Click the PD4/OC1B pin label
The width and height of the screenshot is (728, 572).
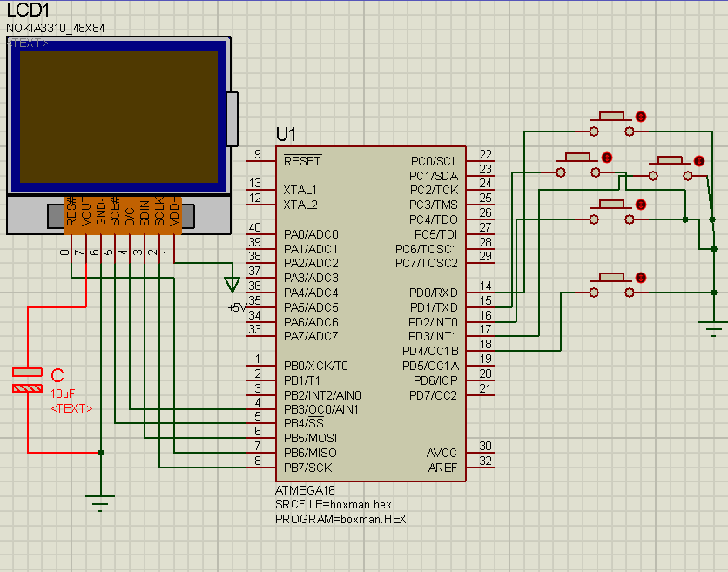tap(430, 351)
